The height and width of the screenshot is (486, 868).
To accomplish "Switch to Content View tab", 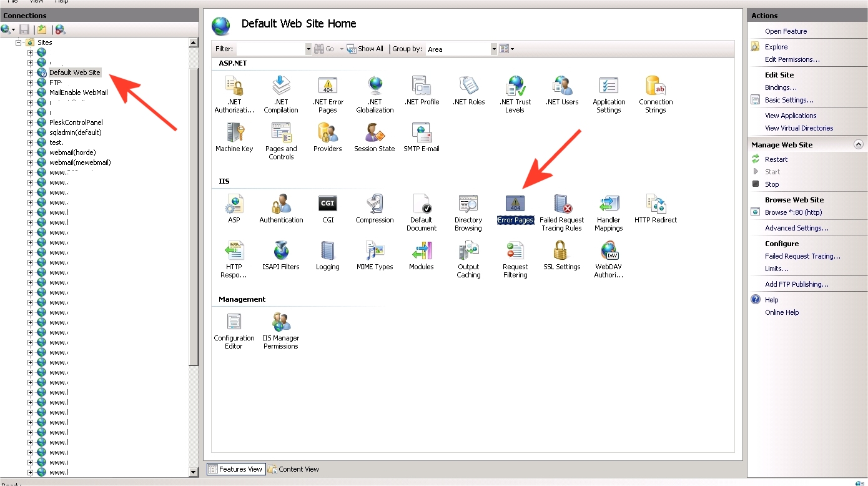I will (x=293, y=469).
